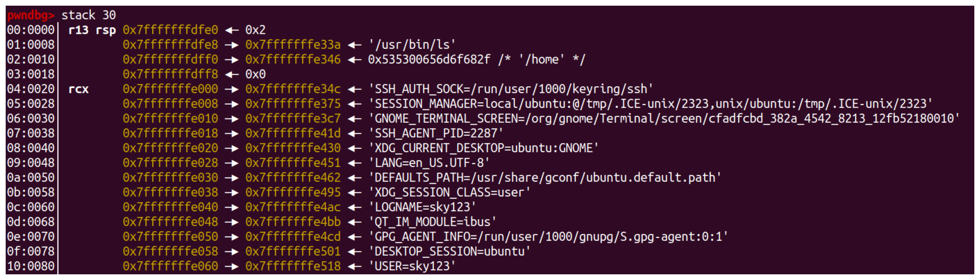Click the pointer address 0x7fffffffe4cd

[x=293, y=237]
